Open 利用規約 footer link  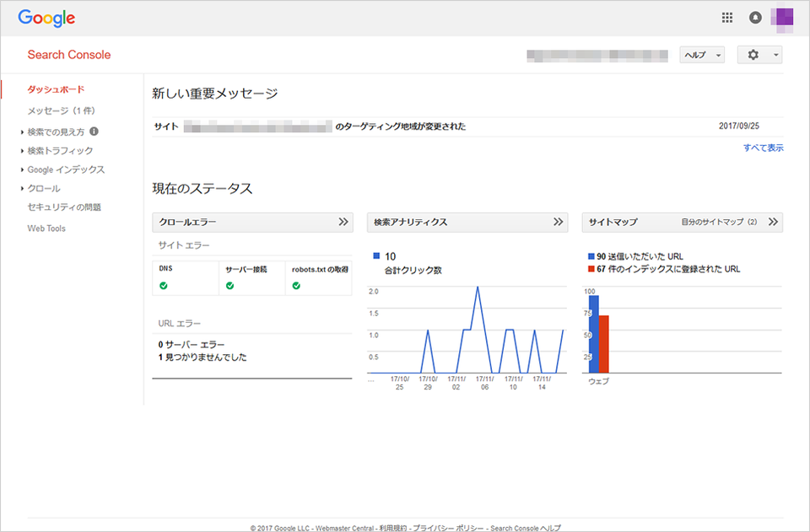pos(392,528)
